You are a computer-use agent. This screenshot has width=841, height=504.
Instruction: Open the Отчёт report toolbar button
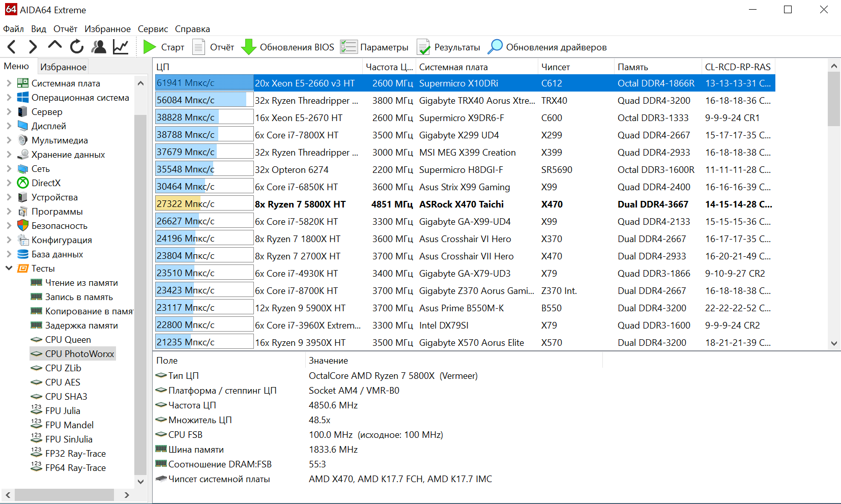coord(214,47)
